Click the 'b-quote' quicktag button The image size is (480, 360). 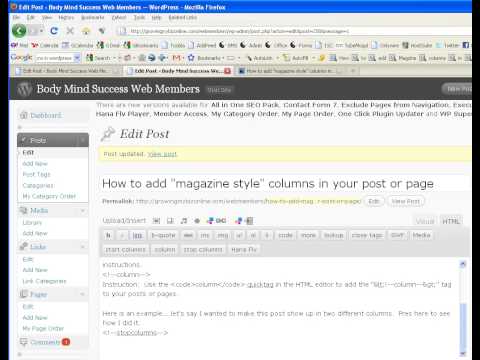[163, 235]
